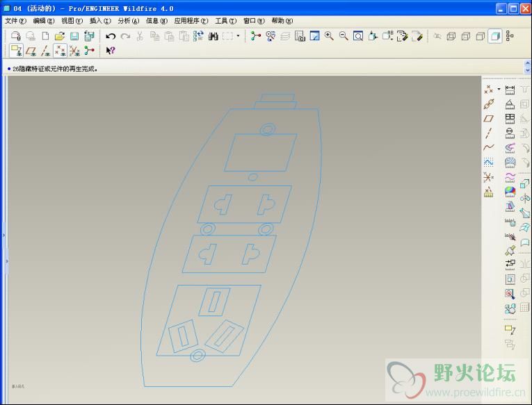This screenshot has width=532, height=405.
Task: Click the diameter measure icon
Action: coord(510,133)
